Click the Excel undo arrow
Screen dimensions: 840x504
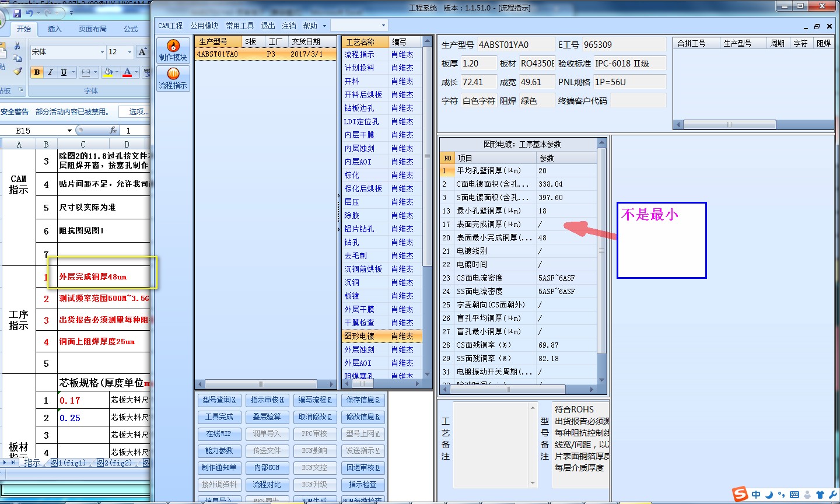(x=30, y=13)
